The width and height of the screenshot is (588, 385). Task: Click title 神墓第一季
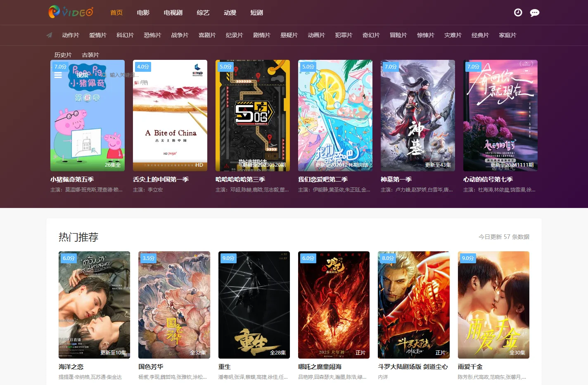point(396,180)
